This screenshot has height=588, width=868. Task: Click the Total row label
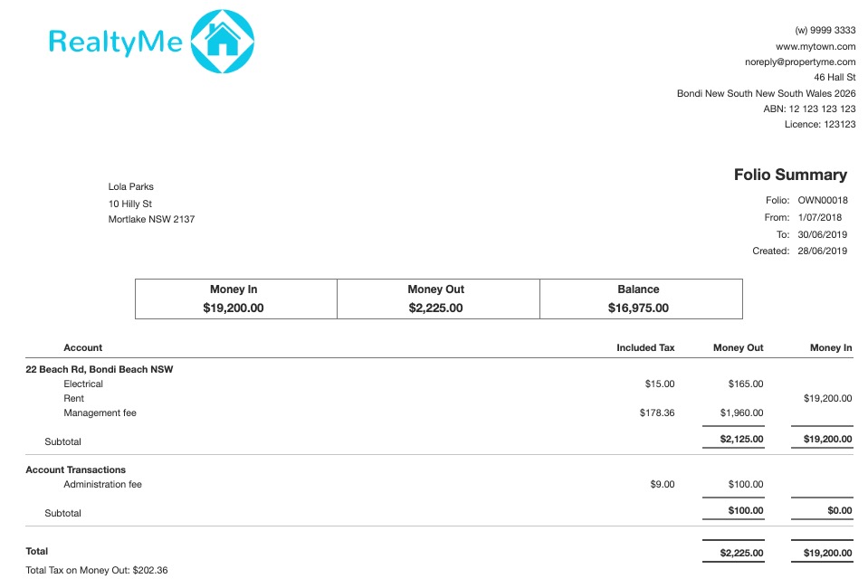click(36, 551)
